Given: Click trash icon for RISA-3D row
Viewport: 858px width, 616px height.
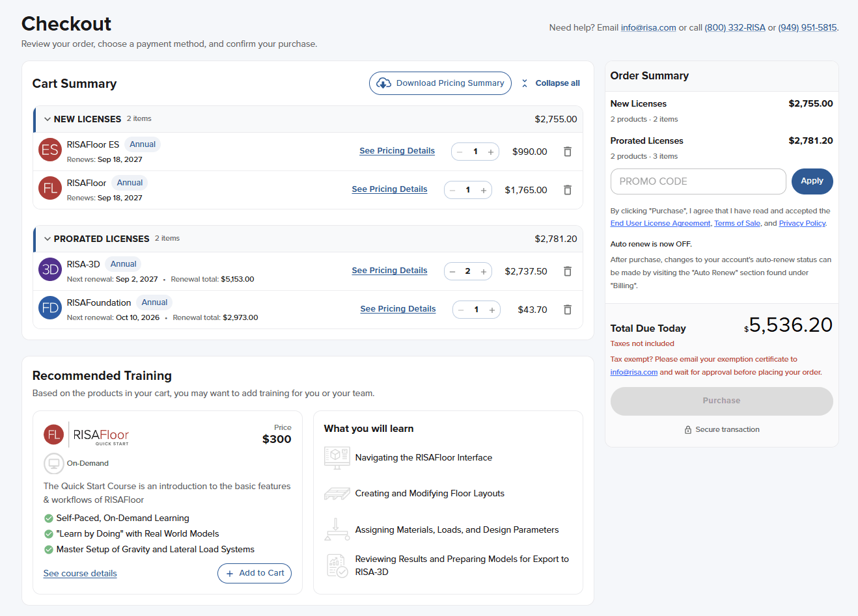Looking at the screenshot, I should point(568,271).
